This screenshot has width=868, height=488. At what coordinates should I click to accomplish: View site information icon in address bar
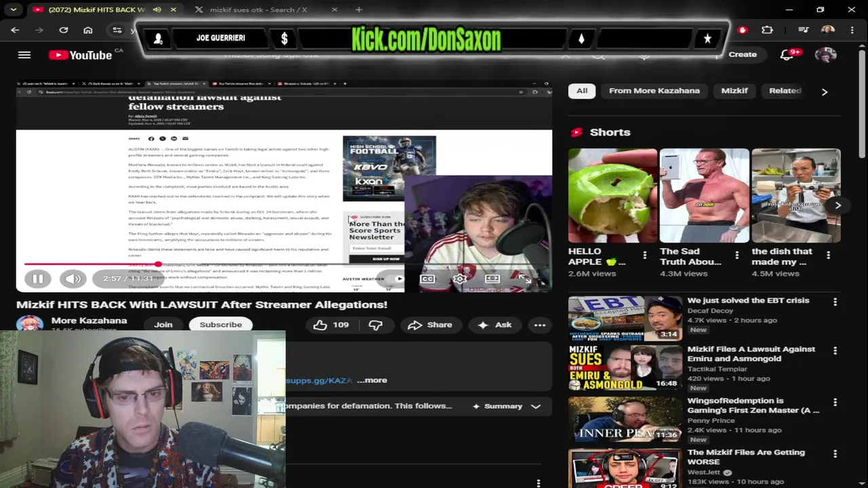pyautogui.click(x=117, y=30)
